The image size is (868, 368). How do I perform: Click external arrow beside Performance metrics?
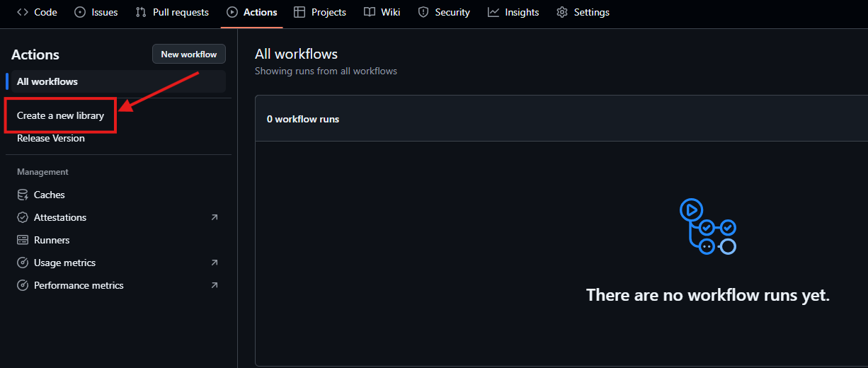tap(215, 285)
